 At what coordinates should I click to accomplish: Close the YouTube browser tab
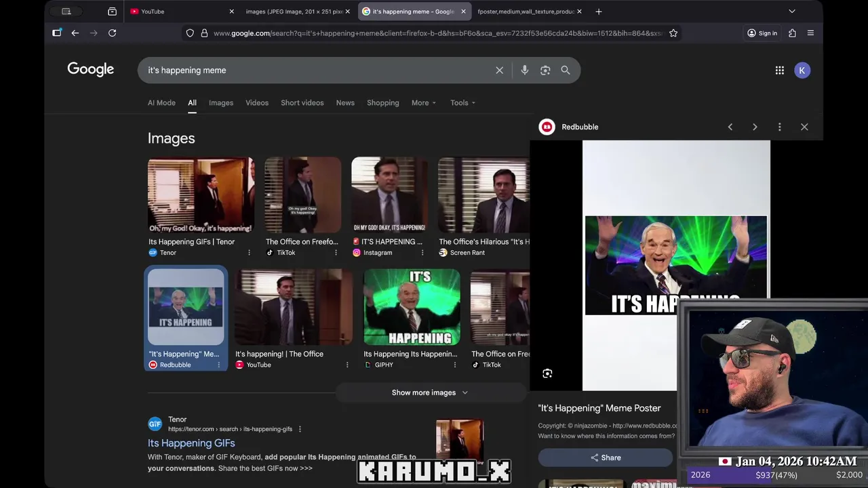231,12
